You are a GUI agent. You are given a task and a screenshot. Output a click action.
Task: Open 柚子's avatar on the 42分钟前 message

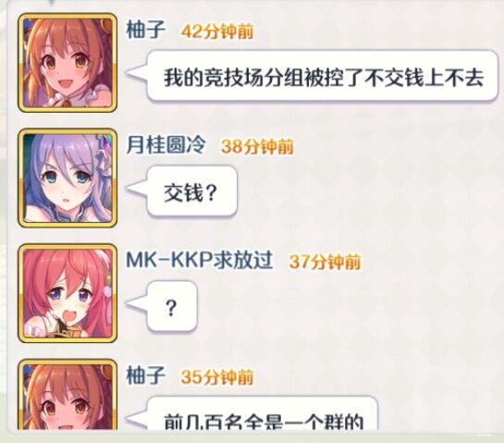pyautogui.click(x=68, y=63)
